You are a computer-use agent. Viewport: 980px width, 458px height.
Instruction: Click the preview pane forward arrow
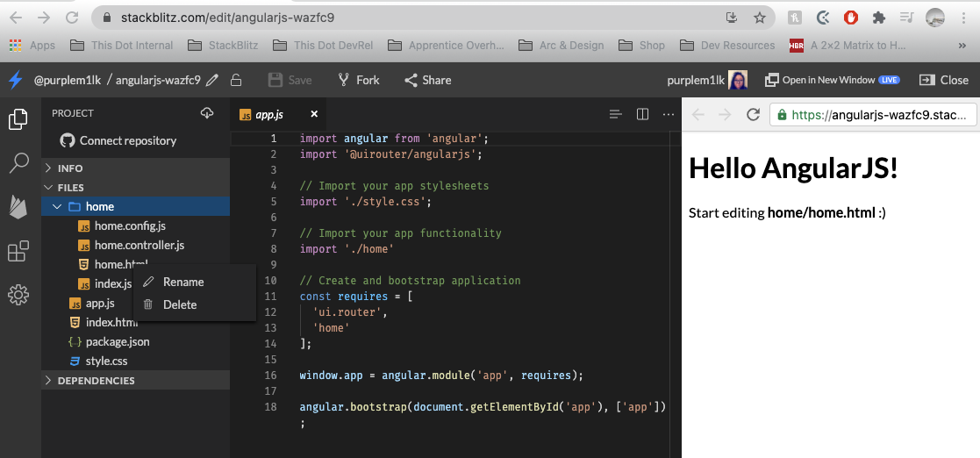point(725,114)
